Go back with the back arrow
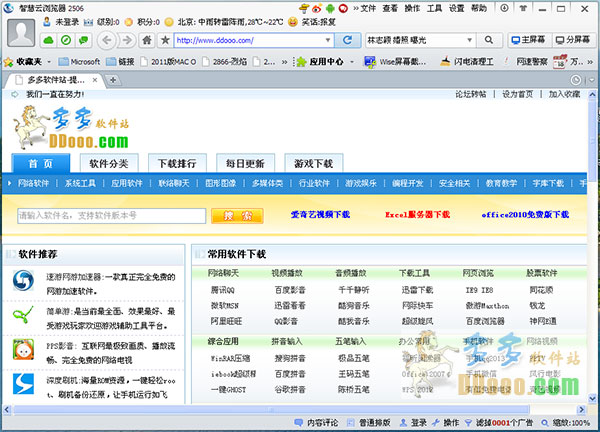 click(107, 40)
